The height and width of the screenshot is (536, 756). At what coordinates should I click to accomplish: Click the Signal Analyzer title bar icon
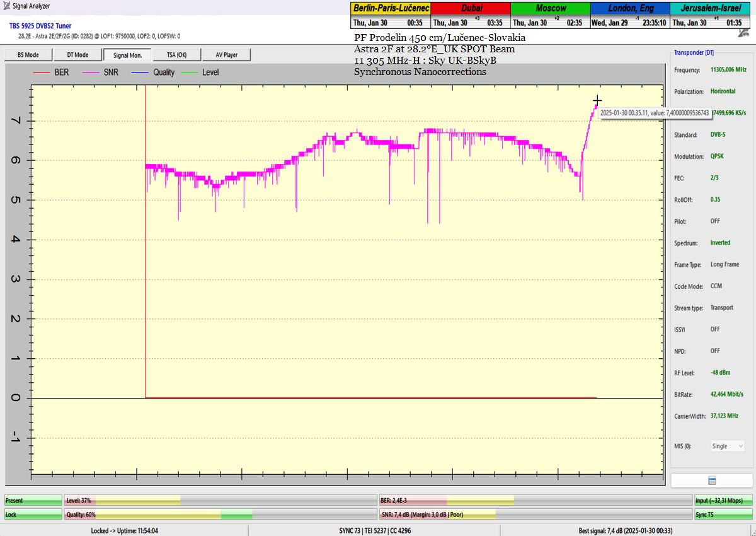click(x=6, y=6)
